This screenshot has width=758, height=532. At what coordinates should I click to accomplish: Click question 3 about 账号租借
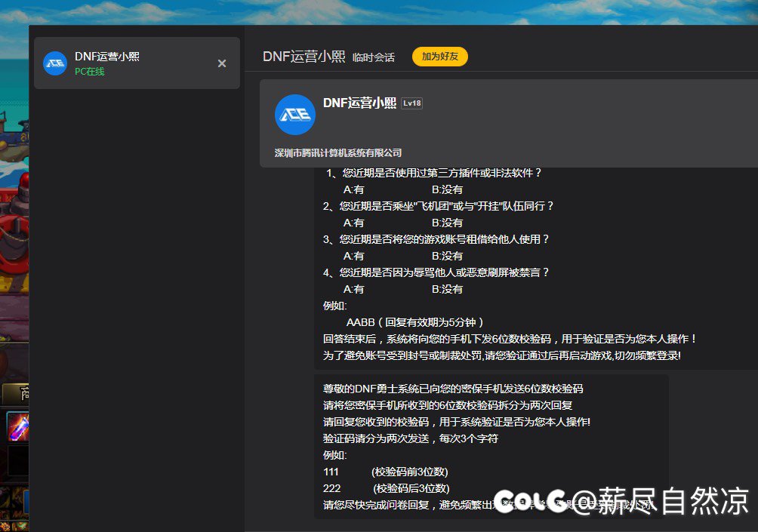tap(436, 239)
